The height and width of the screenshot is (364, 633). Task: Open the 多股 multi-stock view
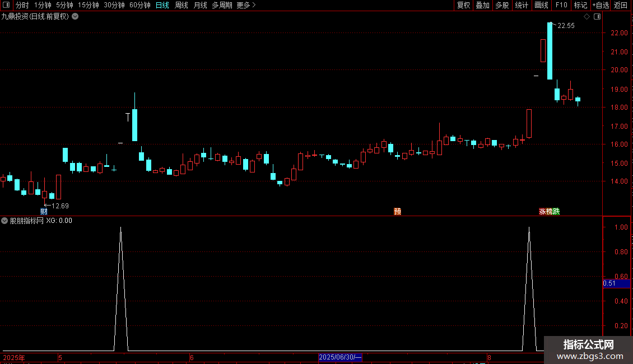point(502,5)
